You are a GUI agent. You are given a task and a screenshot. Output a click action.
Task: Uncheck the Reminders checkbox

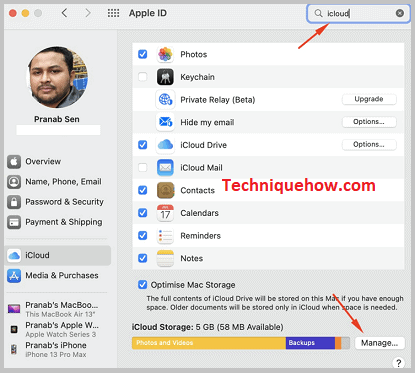coord(143,235)
